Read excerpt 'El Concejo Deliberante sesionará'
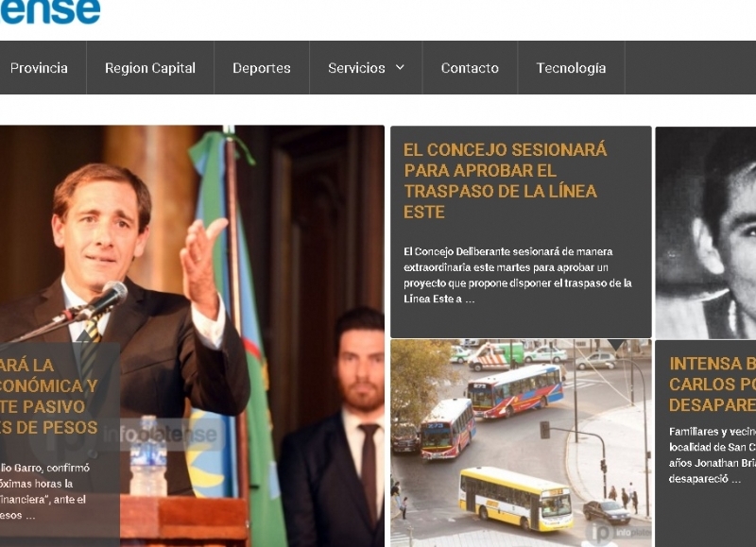 (518, 275)
